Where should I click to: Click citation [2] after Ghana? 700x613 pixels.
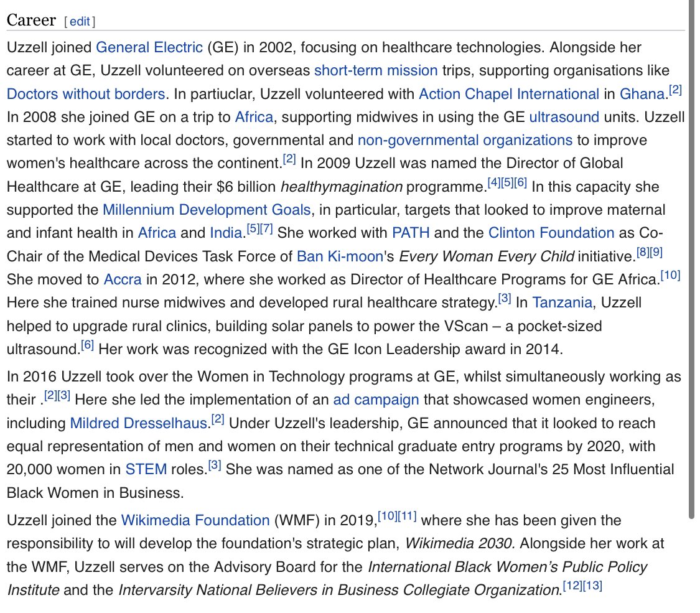tap(676, 90)
